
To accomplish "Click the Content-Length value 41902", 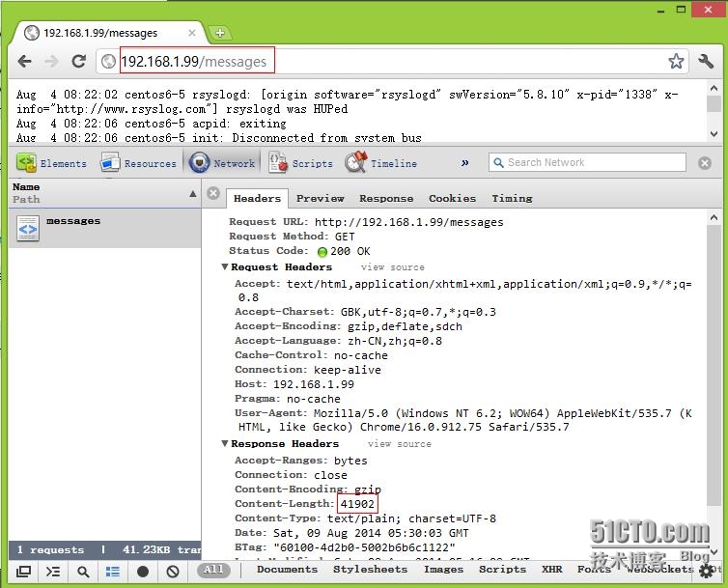I will pos(357,504).
